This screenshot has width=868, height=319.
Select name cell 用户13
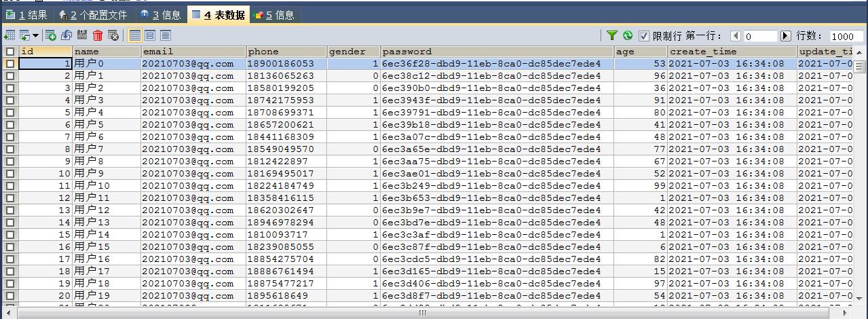[107, 223]
